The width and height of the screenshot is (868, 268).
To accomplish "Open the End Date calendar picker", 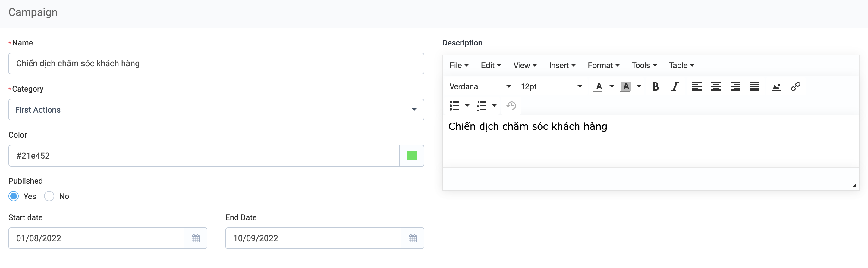I will click(412, 238).
